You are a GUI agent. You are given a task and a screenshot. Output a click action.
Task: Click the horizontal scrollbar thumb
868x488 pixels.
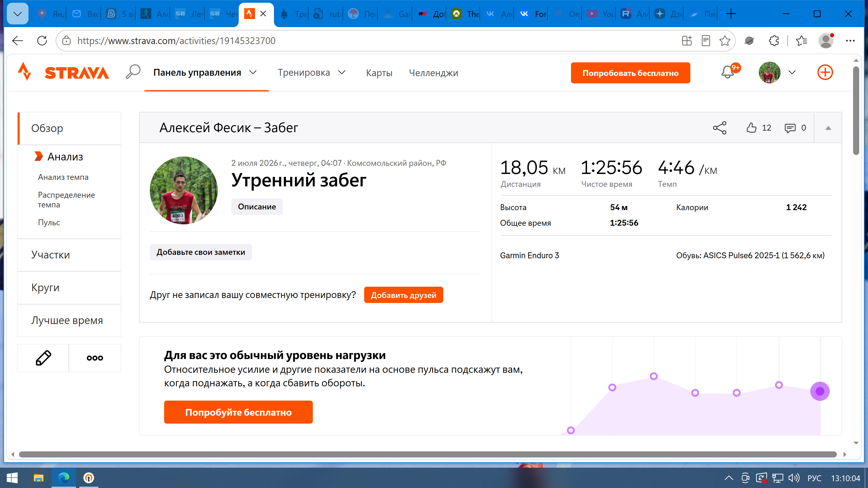click(x=428, y=454)
